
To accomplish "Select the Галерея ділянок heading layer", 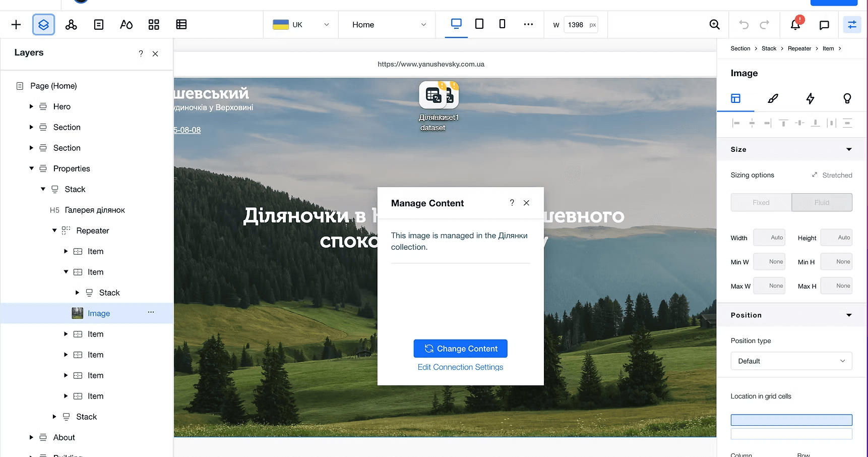I will 94,210.
